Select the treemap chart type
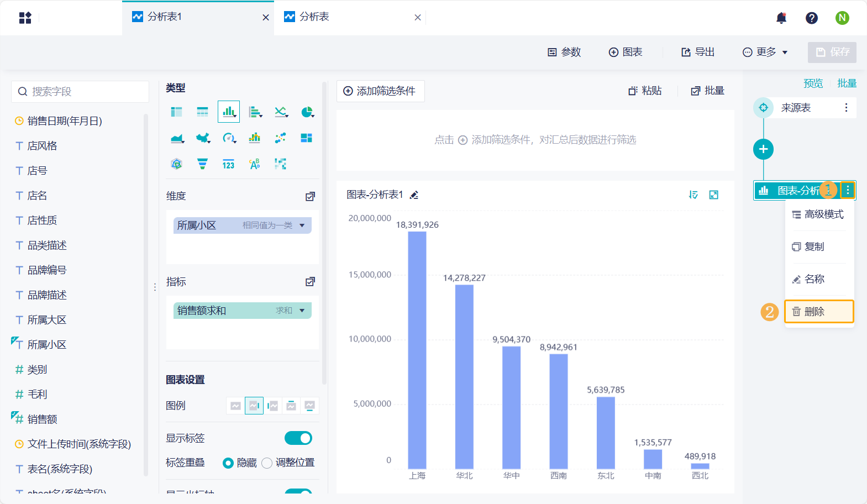The image size is (867, 504). [x=307, y=138]
